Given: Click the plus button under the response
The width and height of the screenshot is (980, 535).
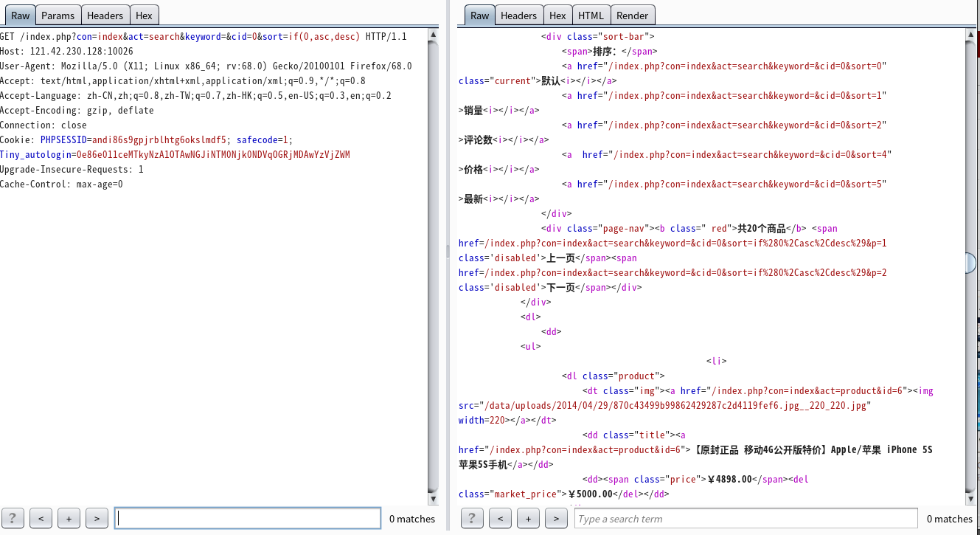Looking at the screenshot, I should point(528,519).
